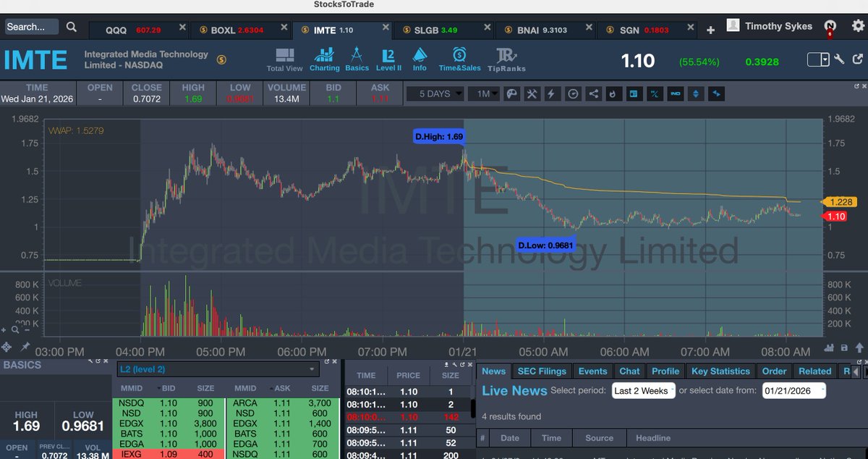Viewport: 868px width, 459px height.
Task: Open the chart color palette icon
Action: [x=511, y=93]
